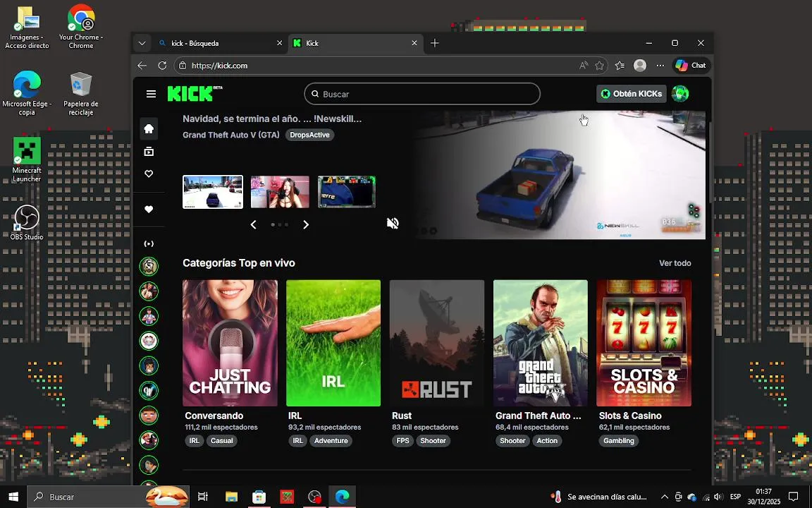Image resolution: width=812 pixels, height=508 pixels.
Task: Click the Buscar search field on Kick
Action: coord(422,94)
